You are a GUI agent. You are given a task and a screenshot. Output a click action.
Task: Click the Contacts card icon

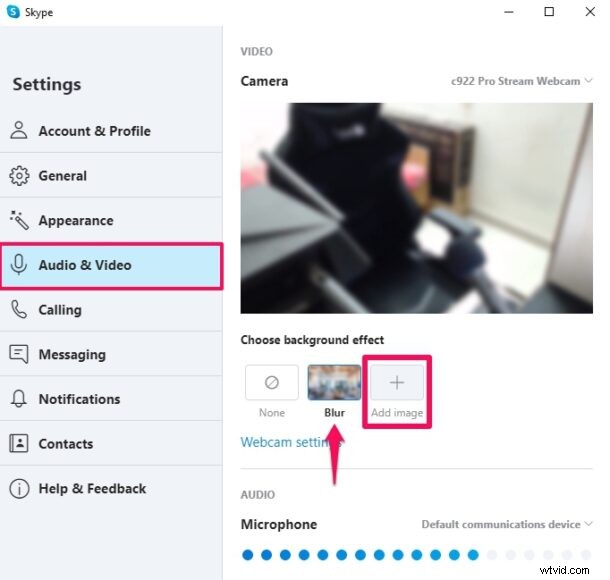coord(19,443)
